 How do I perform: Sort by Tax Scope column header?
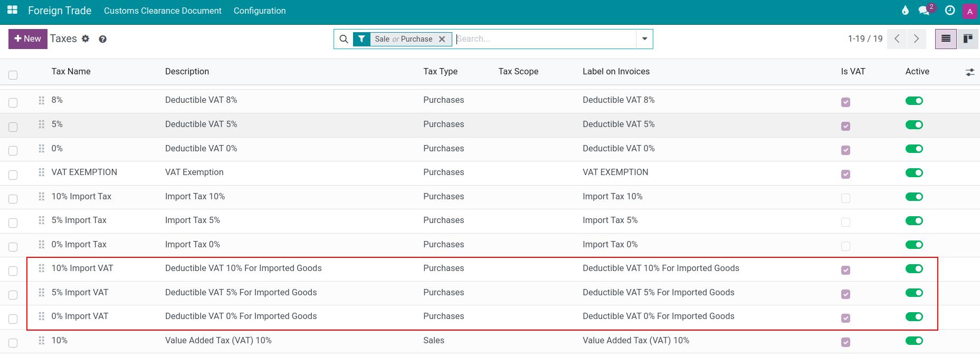point(518,72)
